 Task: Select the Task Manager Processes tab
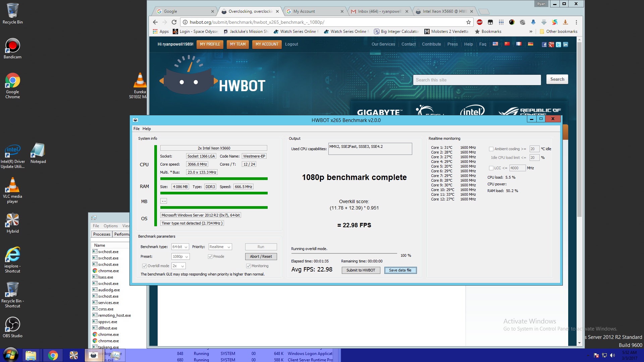click(x=102, y=234)
